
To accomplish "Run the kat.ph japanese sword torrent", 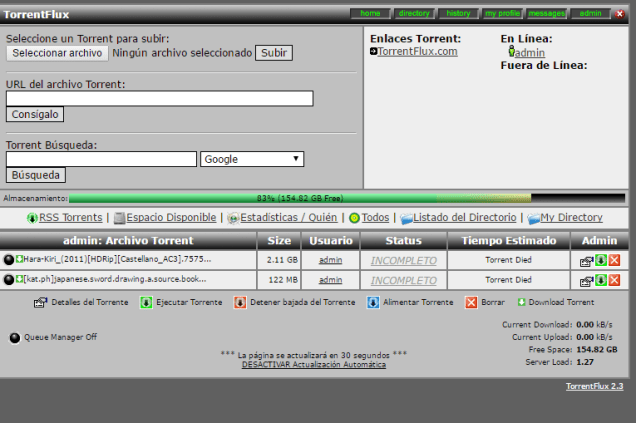I will pyautogui.click(x=601, y=280).
